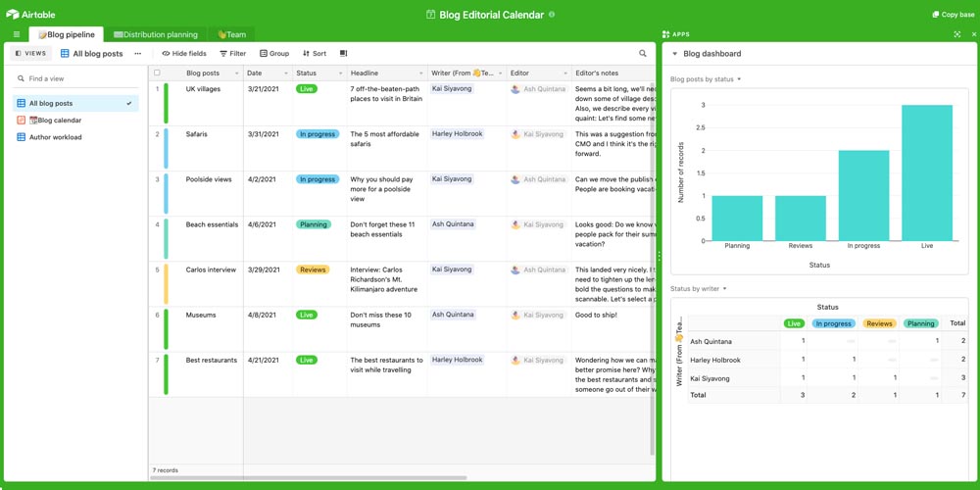Click 'Good to ship!' editor's note

pyautogui.click(x=596, y=315)
